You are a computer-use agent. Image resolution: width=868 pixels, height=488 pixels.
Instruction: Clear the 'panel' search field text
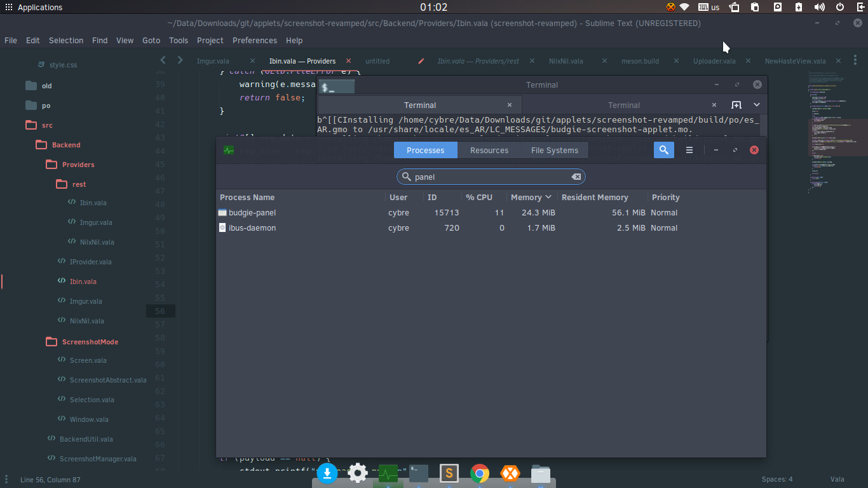576,177
